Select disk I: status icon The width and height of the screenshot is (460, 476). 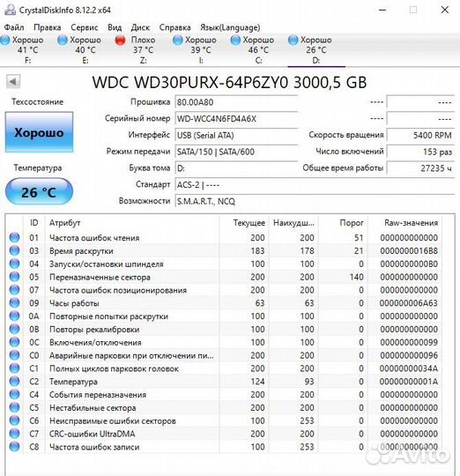point(178,40)
